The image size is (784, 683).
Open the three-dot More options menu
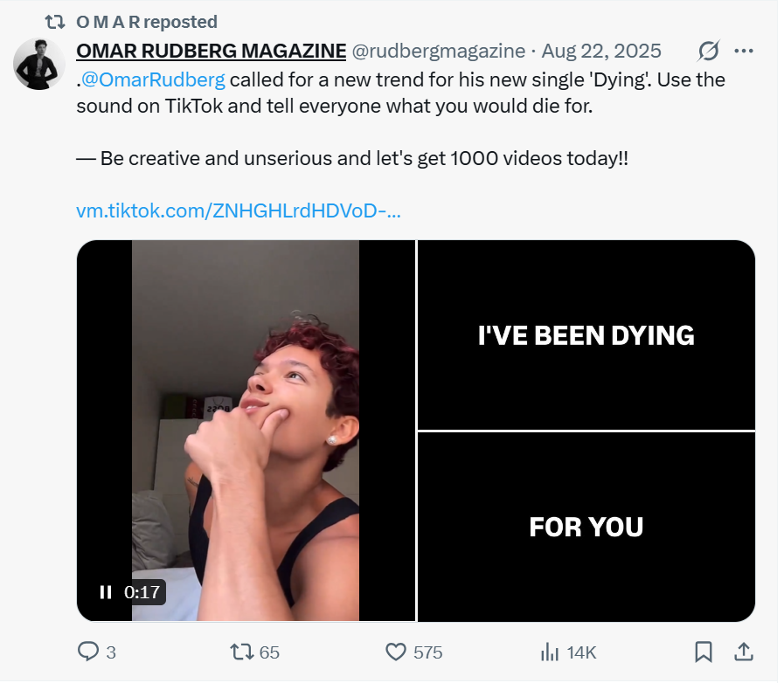coord(744,52)
